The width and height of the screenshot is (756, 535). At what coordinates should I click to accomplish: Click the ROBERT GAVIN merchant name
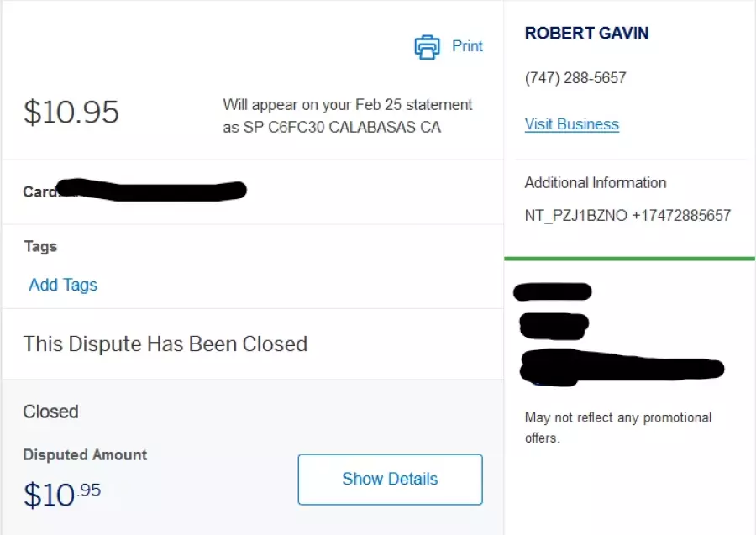(587, 34)
